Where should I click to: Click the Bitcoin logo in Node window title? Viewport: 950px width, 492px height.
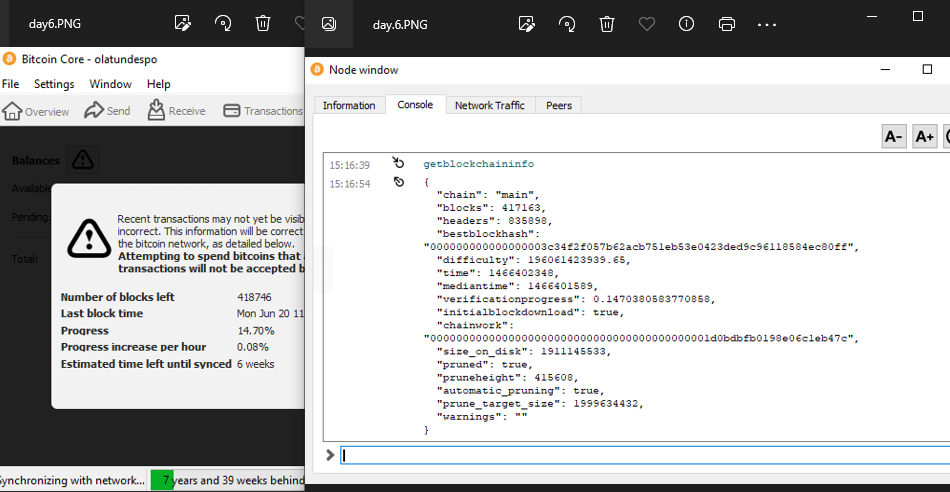(x=317, y=70)
